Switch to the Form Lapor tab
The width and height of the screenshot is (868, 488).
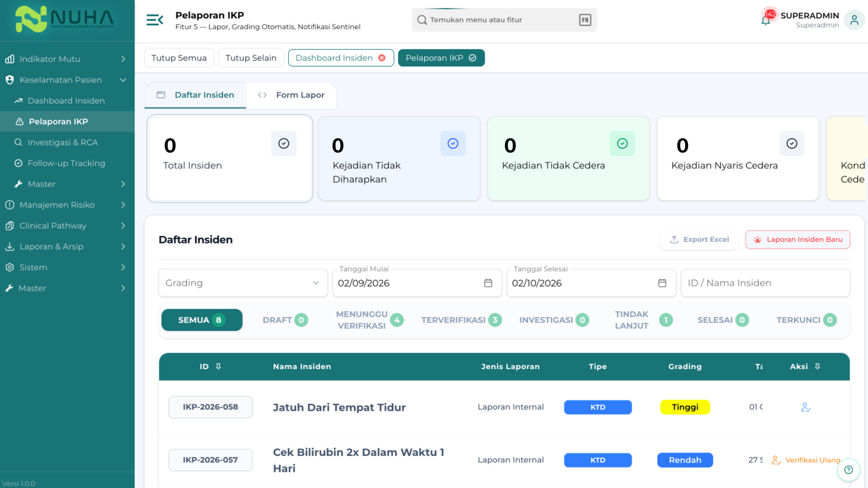pos(291,95)
